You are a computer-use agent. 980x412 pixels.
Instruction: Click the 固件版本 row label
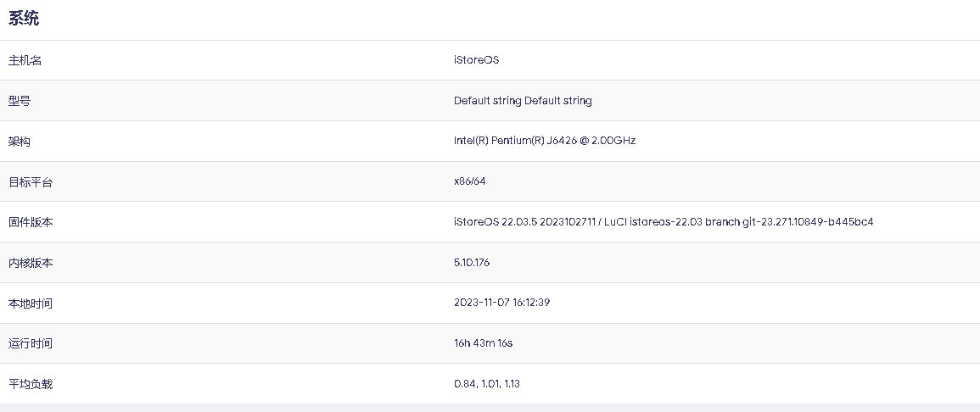(x=31, y=222)
